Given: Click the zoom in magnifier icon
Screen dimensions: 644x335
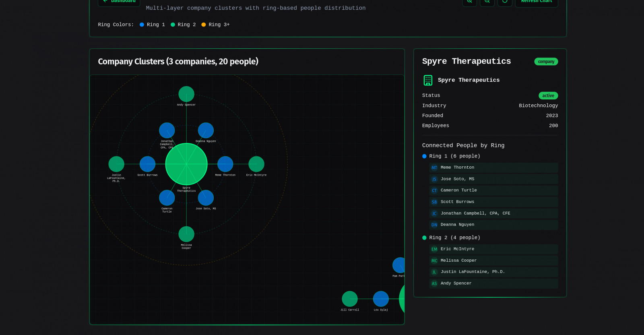Looking at the screenshot, I should click(x=469, y=2).
